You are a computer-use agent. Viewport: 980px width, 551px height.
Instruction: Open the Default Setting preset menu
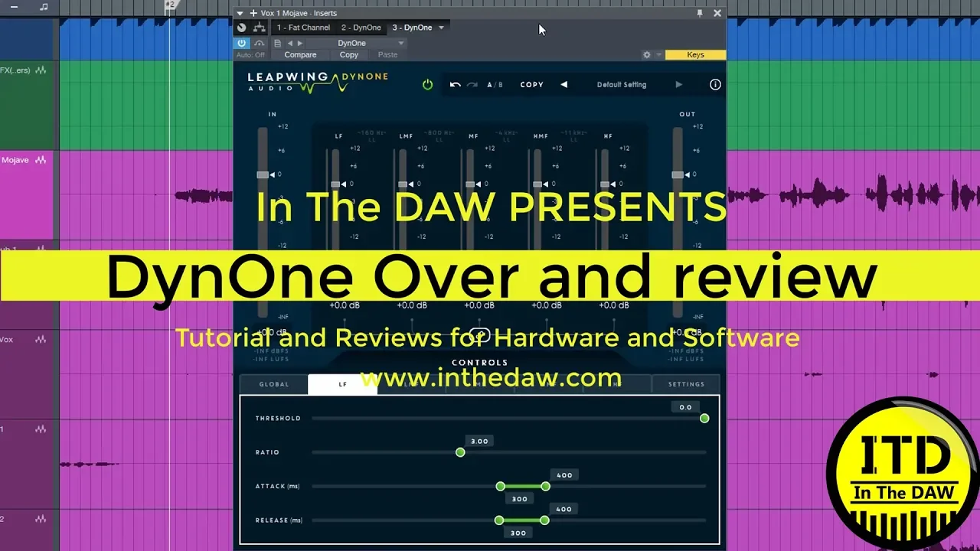tap(622, 85)
